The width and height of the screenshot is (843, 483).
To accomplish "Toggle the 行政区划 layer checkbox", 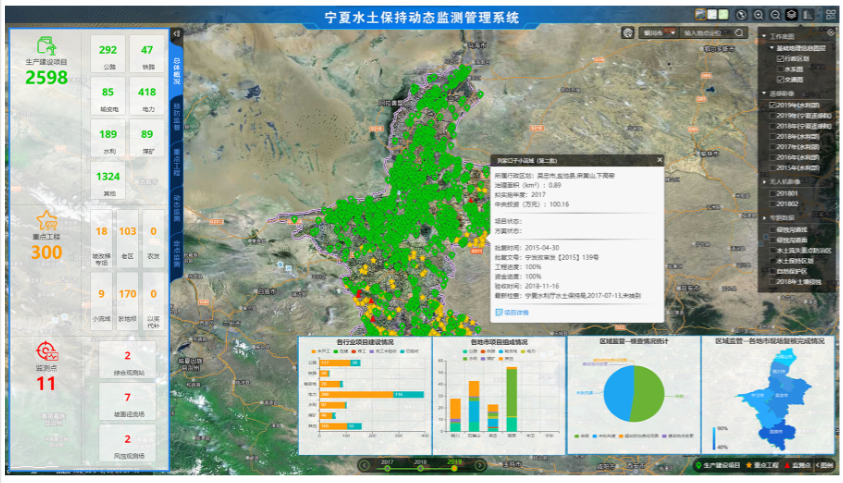I will 780,57.
